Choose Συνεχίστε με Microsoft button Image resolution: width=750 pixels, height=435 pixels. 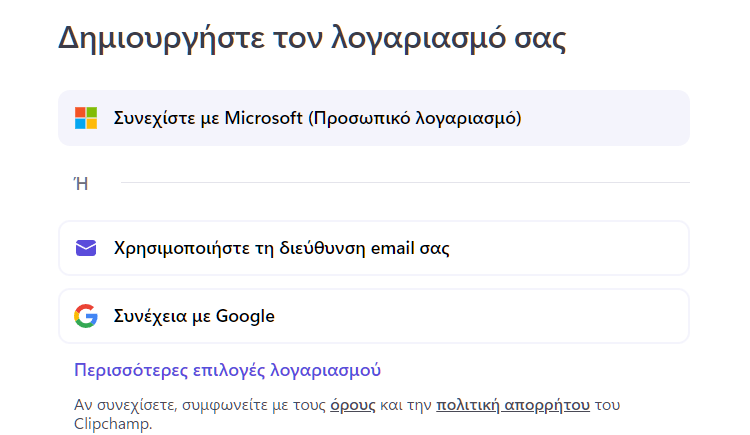pos(374,118)
